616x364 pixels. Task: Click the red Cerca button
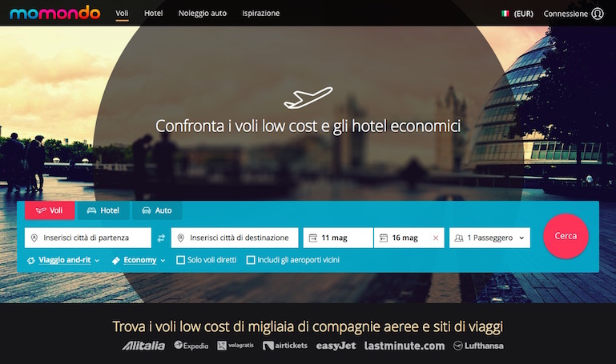point(566,236)
